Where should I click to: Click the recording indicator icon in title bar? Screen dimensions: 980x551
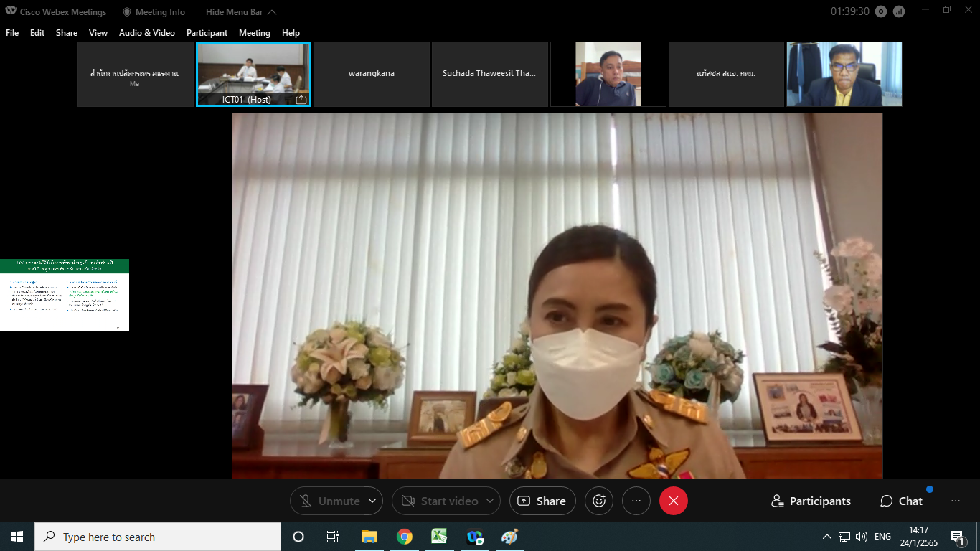tap(881, 11)
